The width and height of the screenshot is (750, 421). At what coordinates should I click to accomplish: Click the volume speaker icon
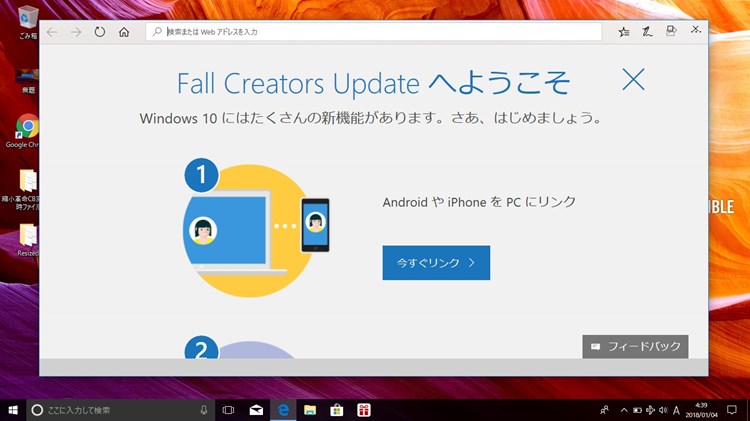click(x=663, y=410)
